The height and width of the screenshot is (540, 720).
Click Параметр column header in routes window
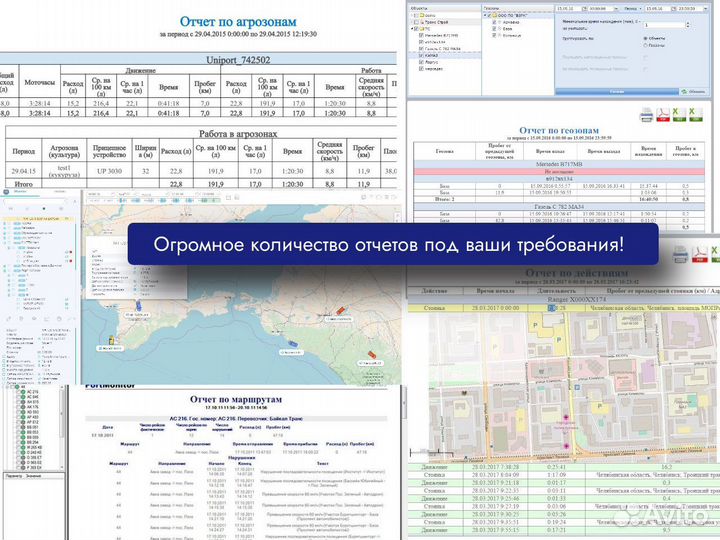click(x=14, y=476)
